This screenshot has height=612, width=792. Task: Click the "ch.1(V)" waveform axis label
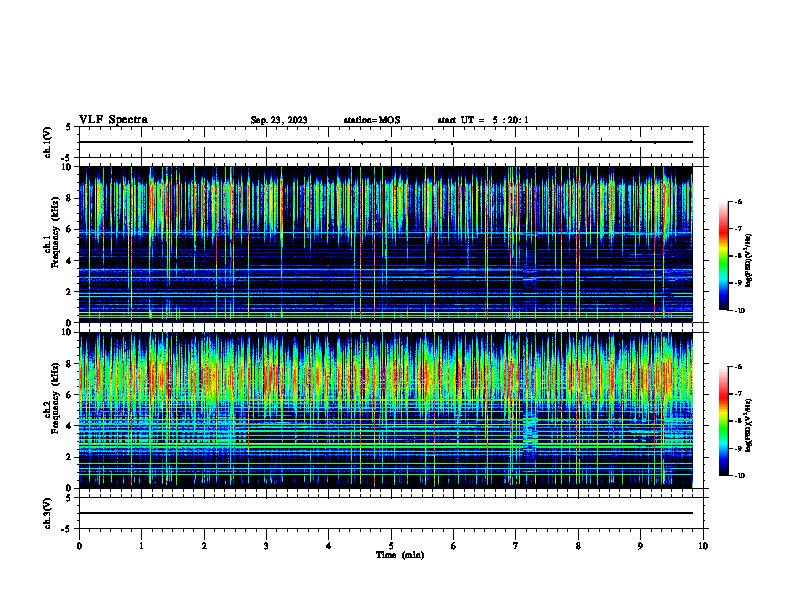pos(47,142)
